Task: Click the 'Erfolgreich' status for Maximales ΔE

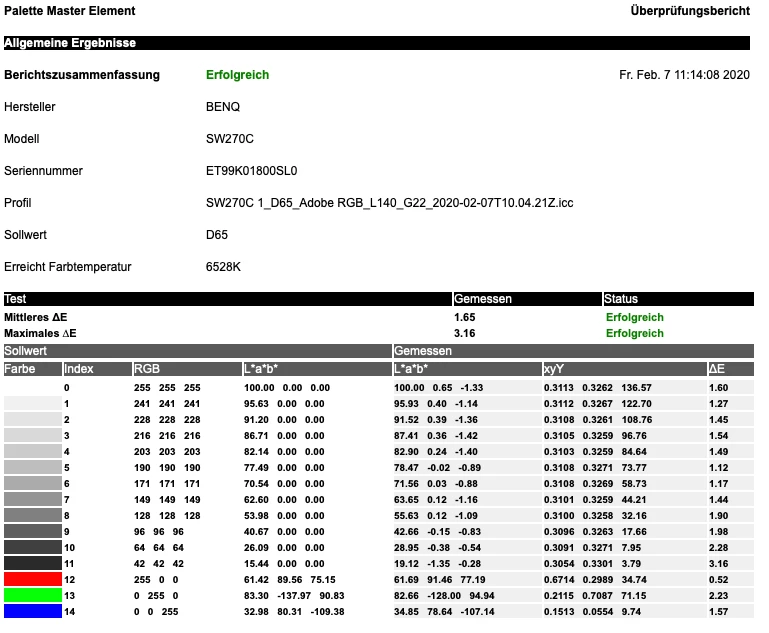Action: click(635, 333)
